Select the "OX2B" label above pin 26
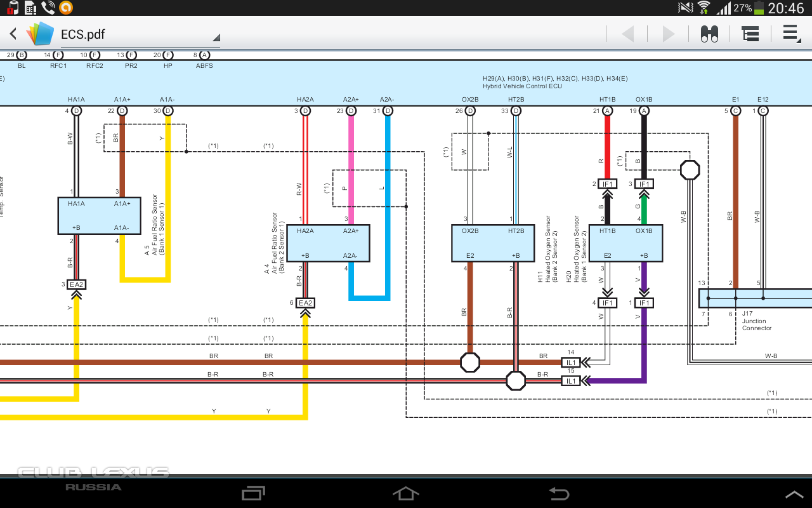 pyautogui.click(x=470, y=100)
